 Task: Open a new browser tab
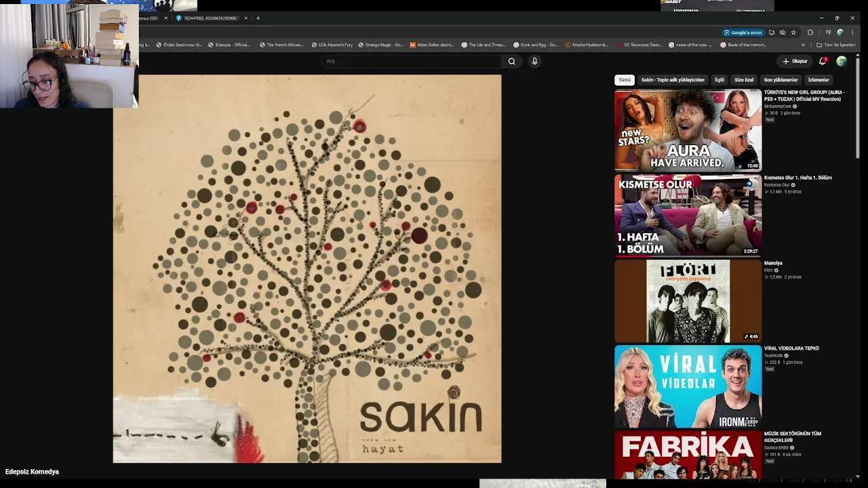258,18
